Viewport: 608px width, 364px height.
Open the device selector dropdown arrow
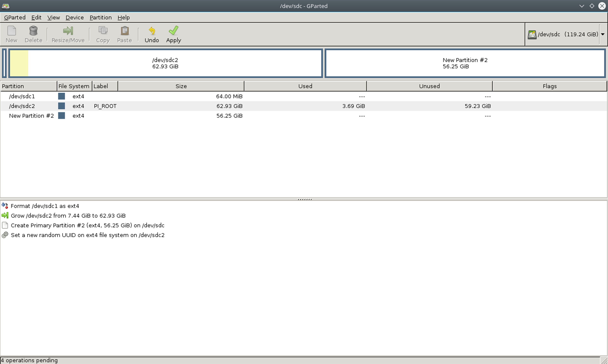tap(603, 34)
